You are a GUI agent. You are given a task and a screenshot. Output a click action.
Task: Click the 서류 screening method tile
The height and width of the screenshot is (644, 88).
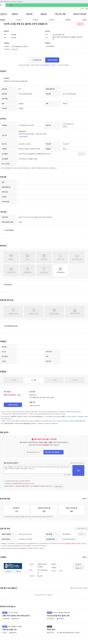13,380
